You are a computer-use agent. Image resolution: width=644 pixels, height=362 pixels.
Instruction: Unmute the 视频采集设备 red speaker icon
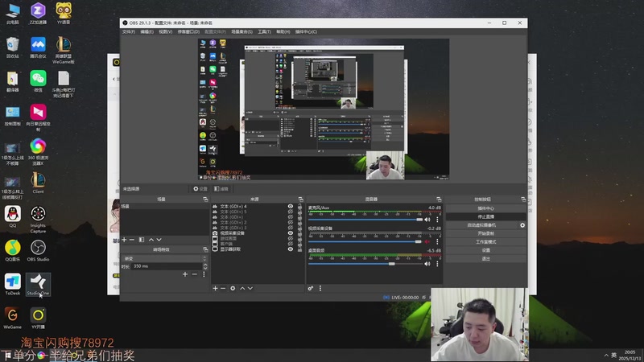(x=427, y=242)
